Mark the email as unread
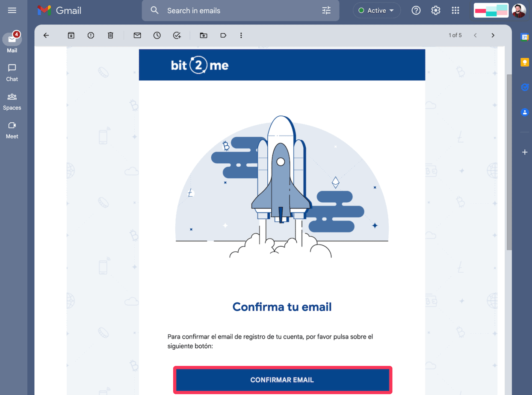Image resolution: width=532 pixels, height=395 pixels. pyautogui.click(x=137, y=35)
